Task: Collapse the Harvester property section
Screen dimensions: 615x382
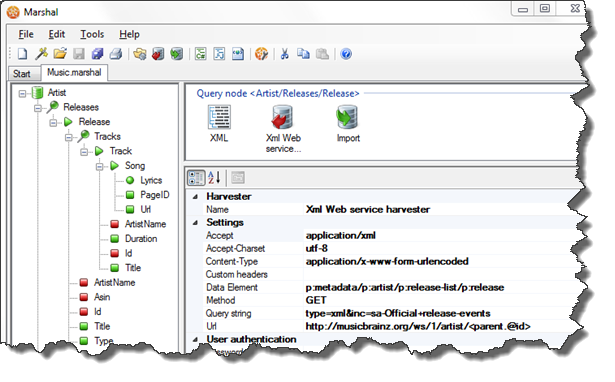Action: (195, 196)
